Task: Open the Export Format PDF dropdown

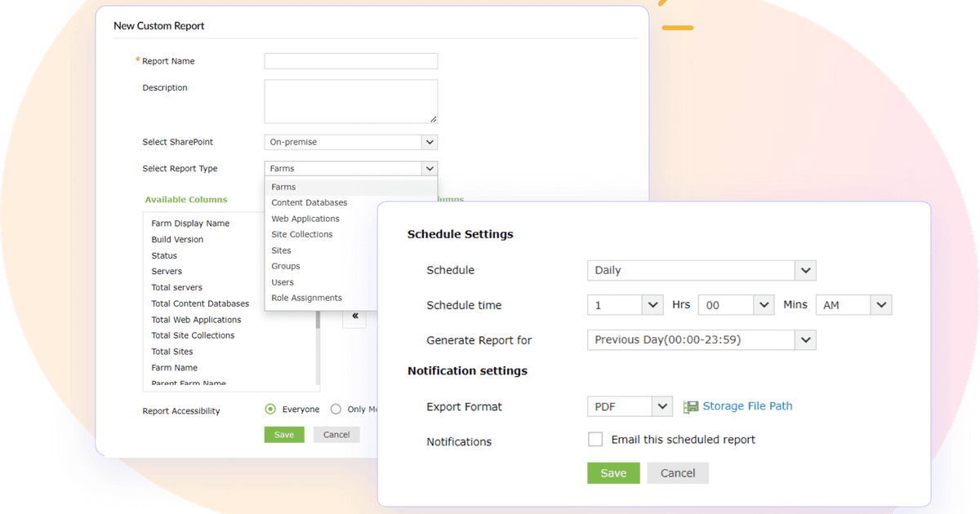Action: pyautogui.click(x=630, y=406)
